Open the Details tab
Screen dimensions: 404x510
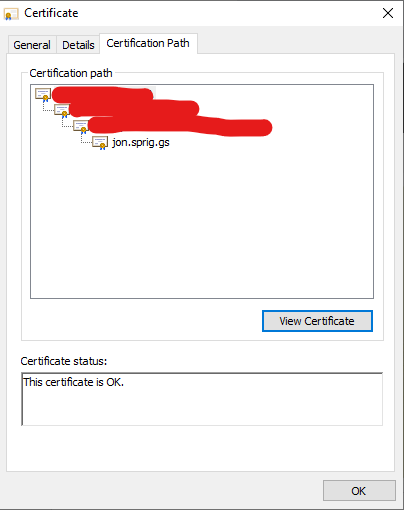(78, 45)
